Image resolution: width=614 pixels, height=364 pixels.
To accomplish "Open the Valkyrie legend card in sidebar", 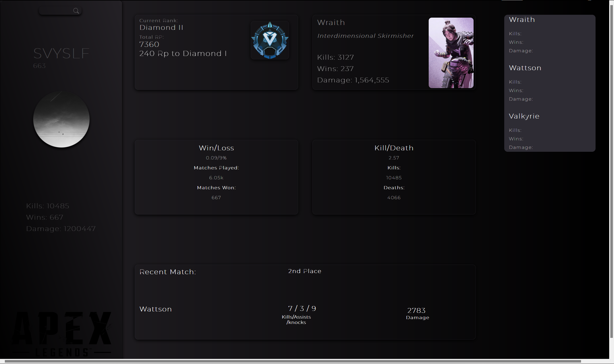I will coord(524,116).
